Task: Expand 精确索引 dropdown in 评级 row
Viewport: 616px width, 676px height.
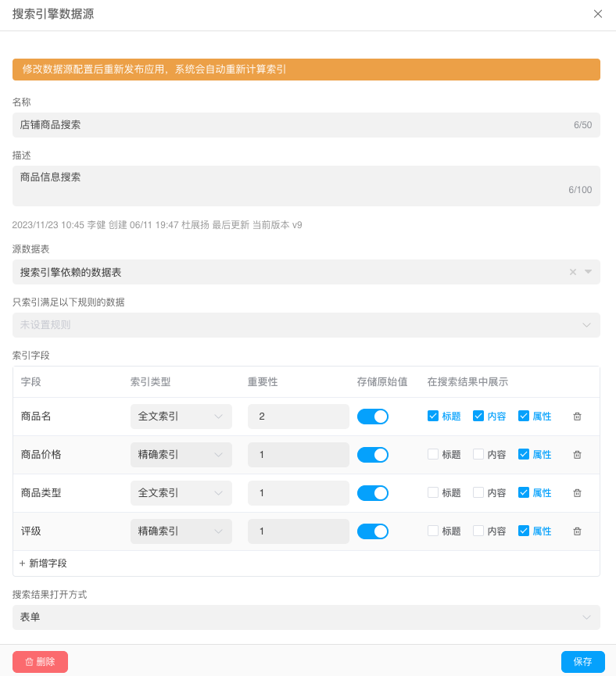Action: point(181,531)
